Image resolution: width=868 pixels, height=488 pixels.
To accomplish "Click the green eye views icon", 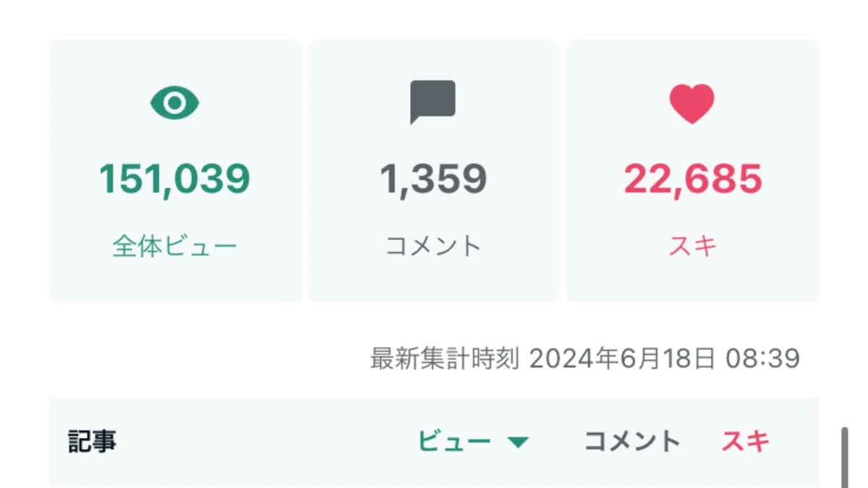I will point(174,103).
